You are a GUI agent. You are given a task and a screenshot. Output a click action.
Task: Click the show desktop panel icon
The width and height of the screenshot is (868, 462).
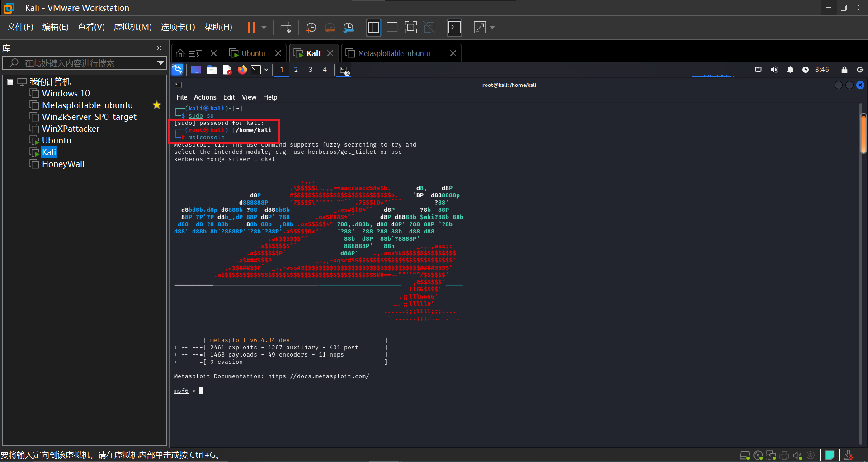click(x=196, y=70)
